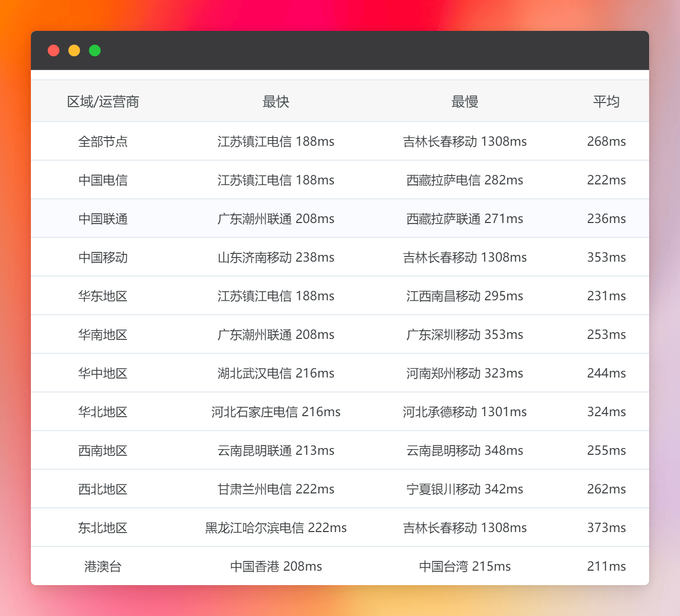Click the '西藏拉萨联通 271ms' cell
This screenshot has height=616, width=680.
(x=465, y=218)
